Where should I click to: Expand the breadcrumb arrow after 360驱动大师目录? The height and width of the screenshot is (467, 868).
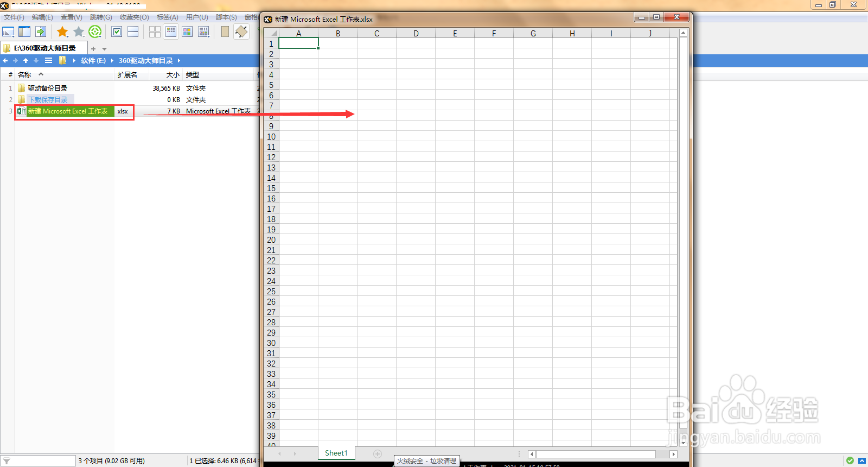[x=178, y=61]
